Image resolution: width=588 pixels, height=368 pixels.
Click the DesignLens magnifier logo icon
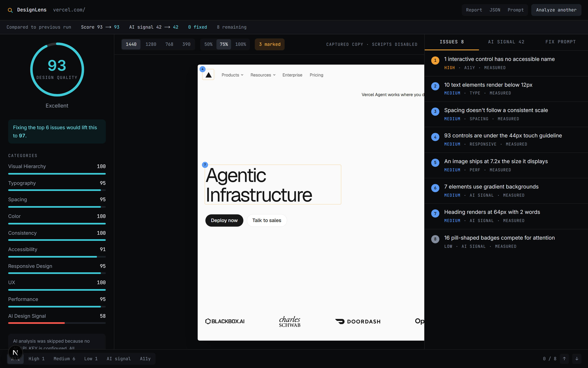10,10
